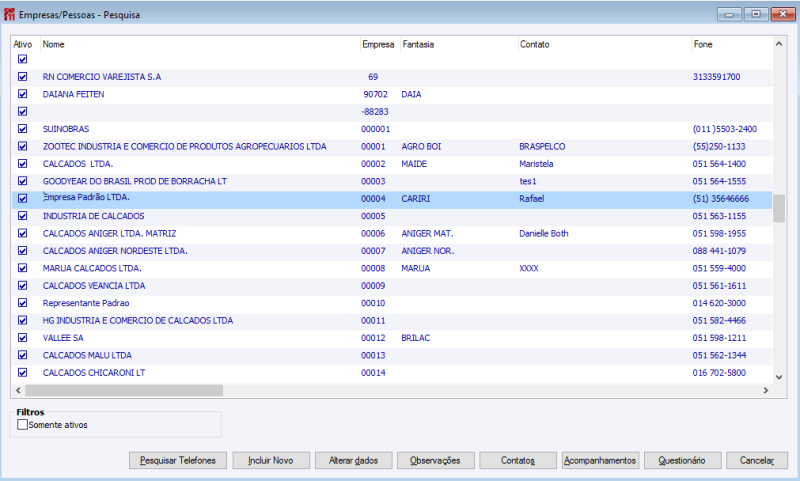Click the vertical scrollbar up arrow

click(779, 44)
